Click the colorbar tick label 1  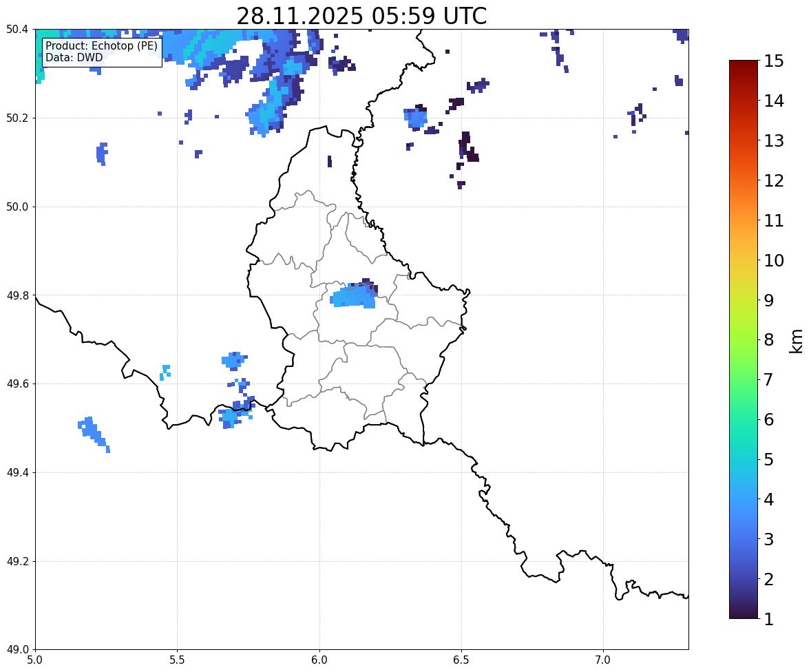[x=769, y=619]
